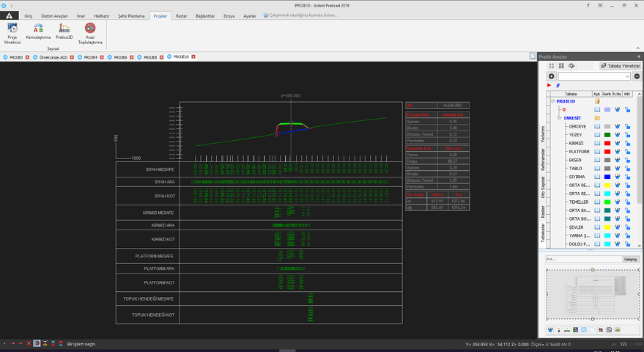This screenshot has height=352, width=644.
Task: Open the Şehir Planlama ribbon tab
Action: point(132,15)
